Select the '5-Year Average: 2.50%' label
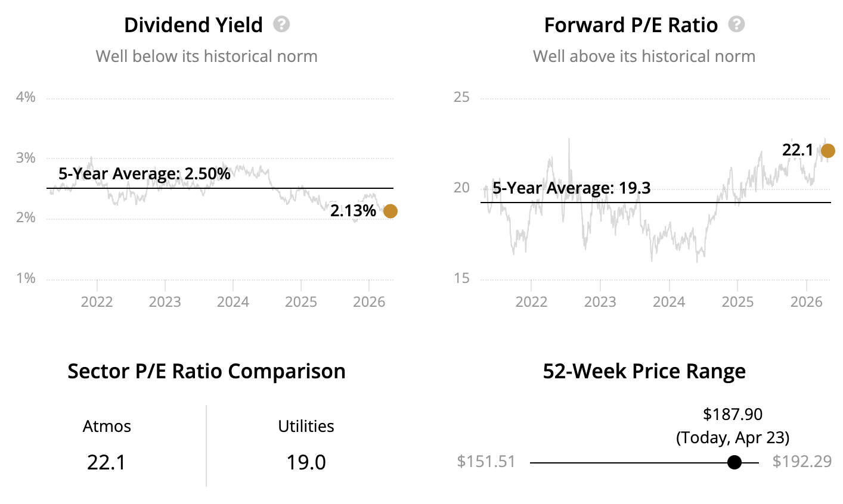This screenshot has height=504, width=843. point(144,174)
